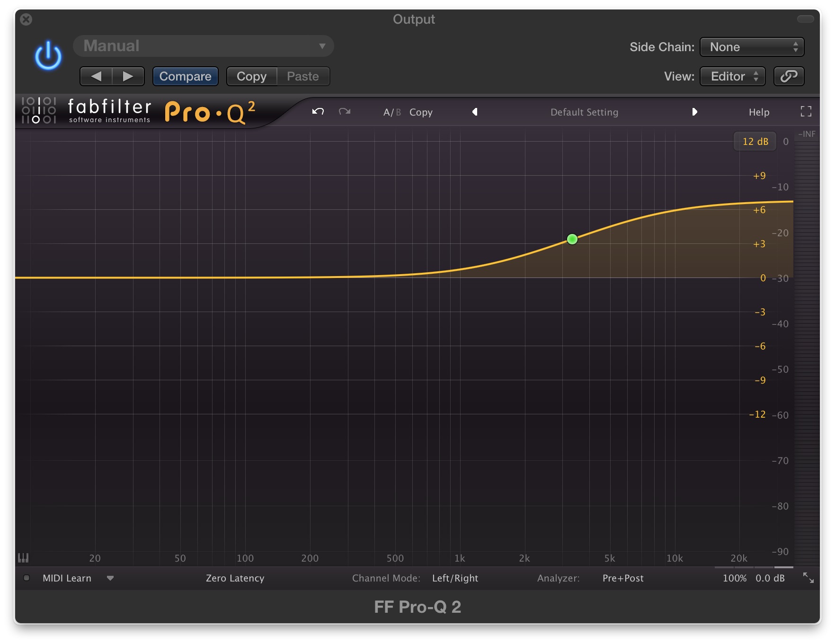
Task: Select the green EQ band node
Action: click(x=572, y=239)
